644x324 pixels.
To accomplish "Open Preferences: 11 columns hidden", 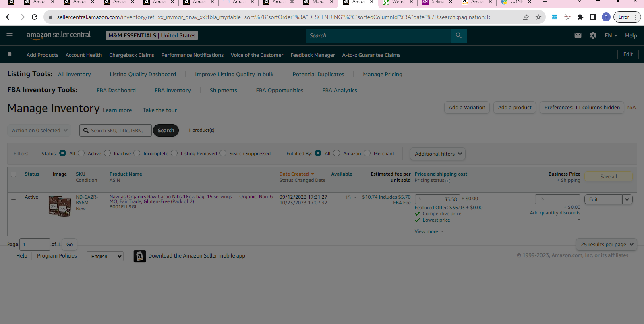I will pos(582,107).
